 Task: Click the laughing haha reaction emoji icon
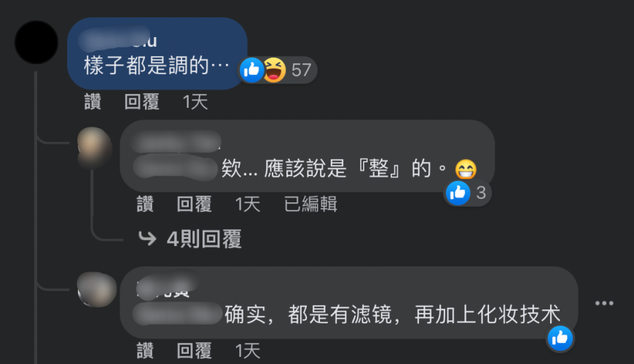coord(275,70)
